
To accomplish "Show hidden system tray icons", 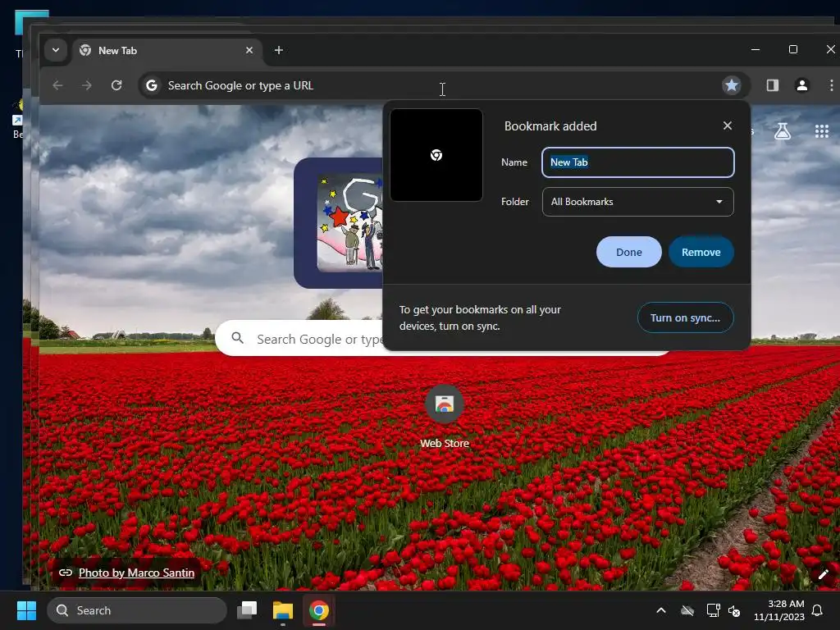I will tap(660, 610).
